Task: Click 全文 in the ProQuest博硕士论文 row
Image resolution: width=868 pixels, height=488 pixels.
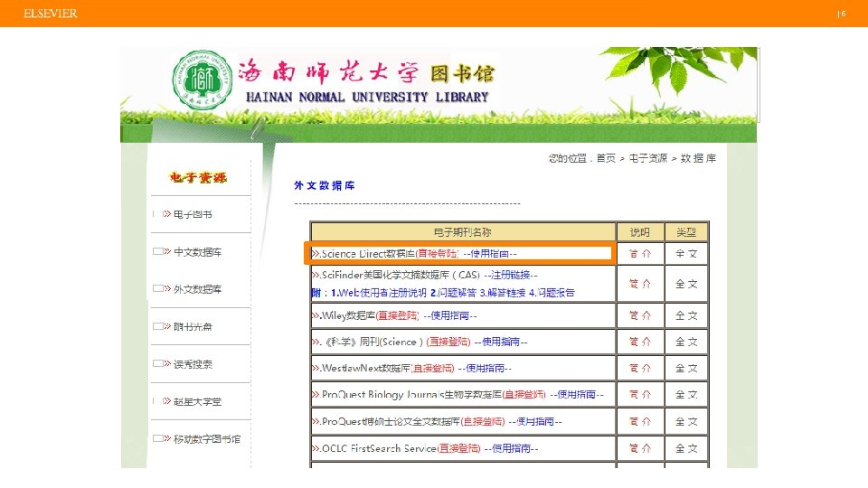Action: click(686, 421)
